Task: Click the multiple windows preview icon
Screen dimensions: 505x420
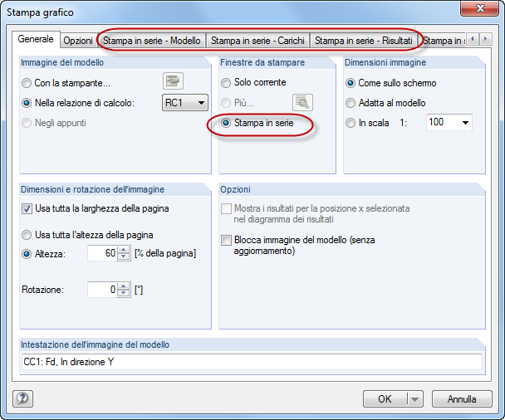Action: (302, 102)
